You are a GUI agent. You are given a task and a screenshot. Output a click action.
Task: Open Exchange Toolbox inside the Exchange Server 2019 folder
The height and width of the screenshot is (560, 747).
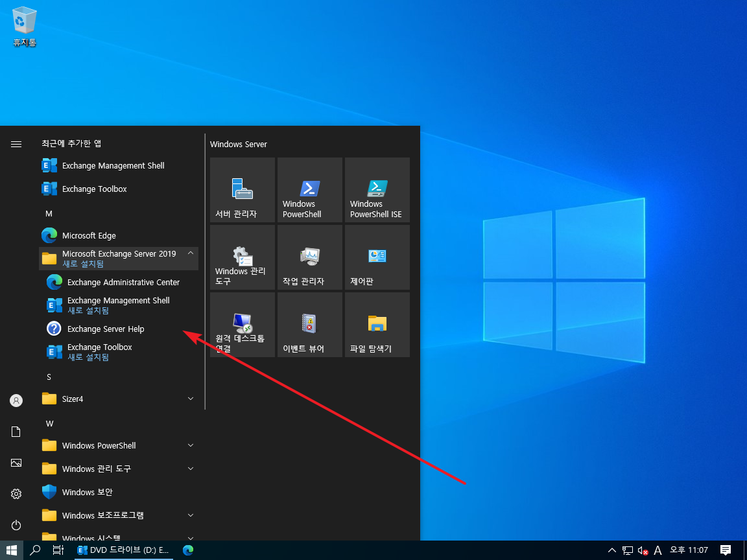pyautogui.click(x=119, y=352)
